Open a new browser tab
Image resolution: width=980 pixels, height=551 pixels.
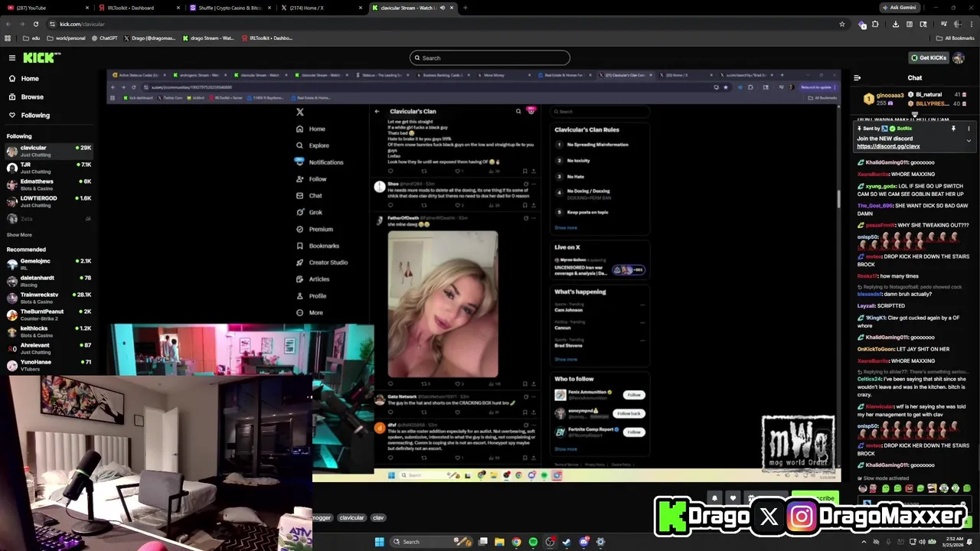465,8
